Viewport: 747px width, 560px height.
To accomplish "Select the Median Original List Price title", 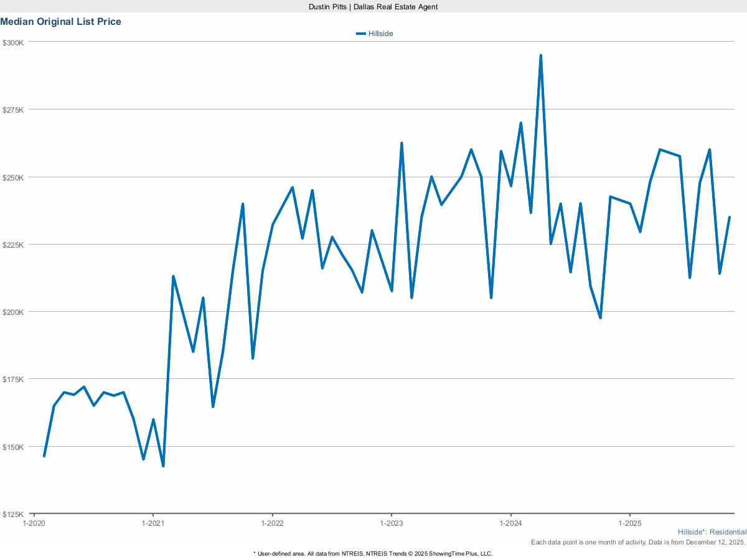I will [x=61, y=21].
